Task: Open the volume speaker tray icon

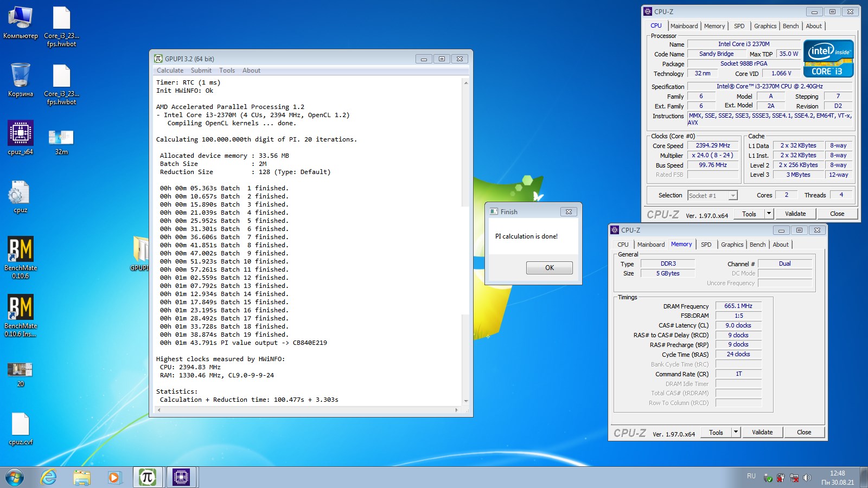Action: 807,478
